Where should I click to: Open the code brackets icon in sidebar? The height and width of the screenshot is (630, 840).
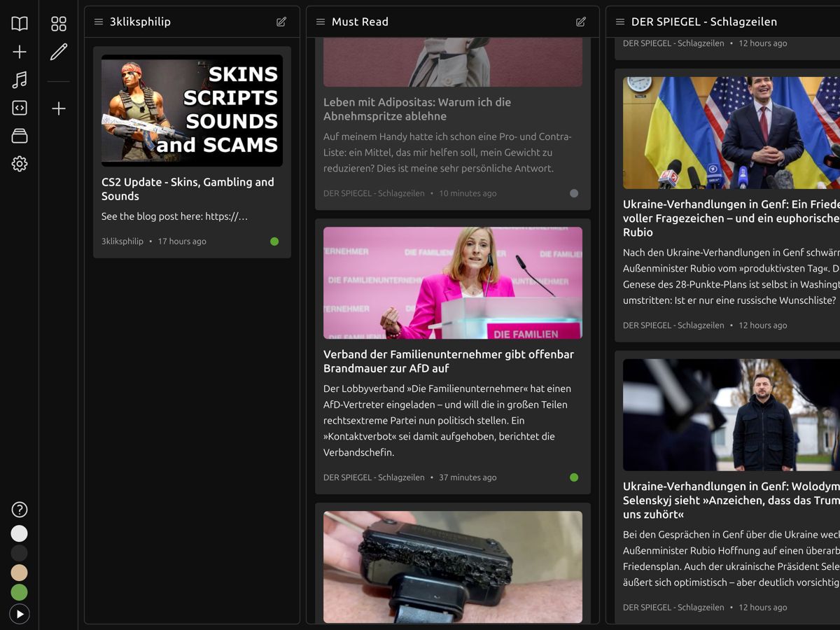pos(20,108)
